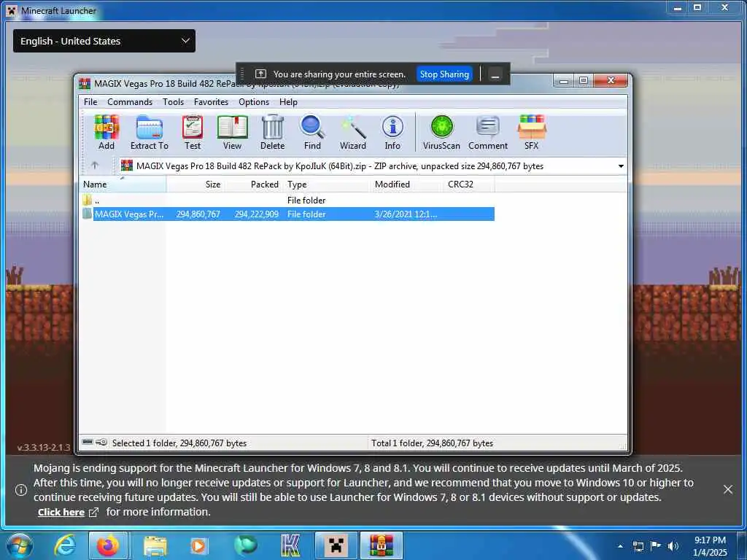The image size is (747, 560).
Task: Open the Tools menu
Action: click(173, 102)
